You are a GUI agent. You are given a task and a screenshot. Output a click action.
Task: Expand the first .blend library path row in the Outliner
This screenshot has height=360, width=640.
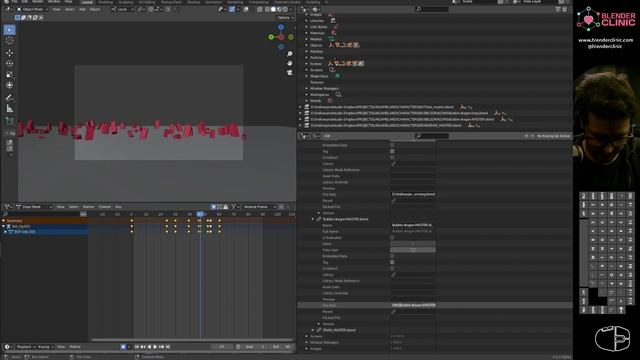[300, 107]
